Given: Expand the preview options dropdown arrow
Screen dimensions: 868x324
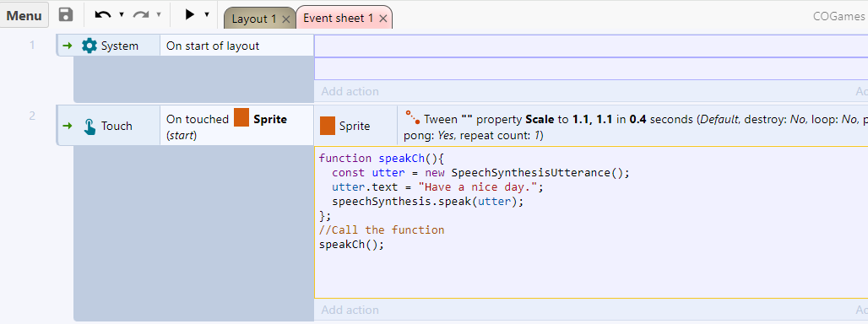Looking at the screenshot, I should 207,15.
